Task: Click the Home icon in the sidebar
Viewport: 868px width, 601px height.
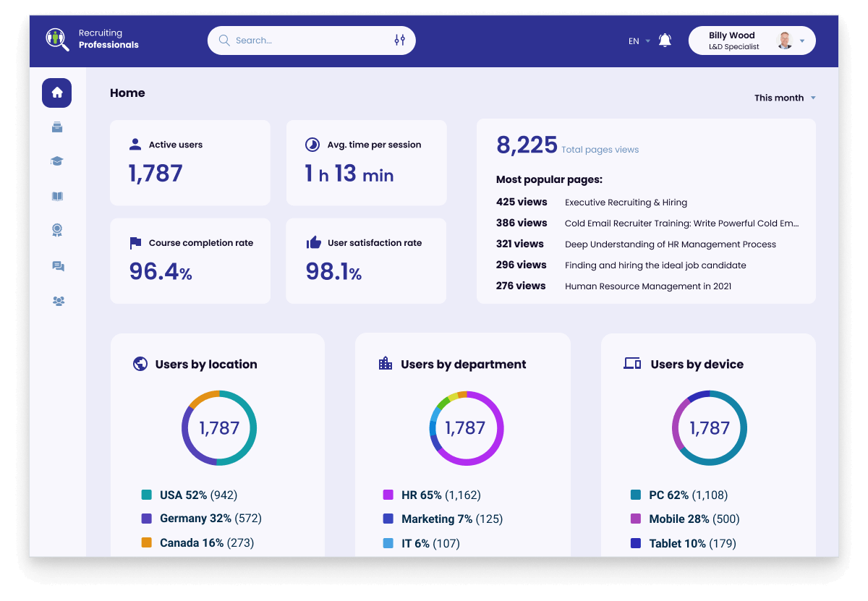Action: [x=57, y=93]
